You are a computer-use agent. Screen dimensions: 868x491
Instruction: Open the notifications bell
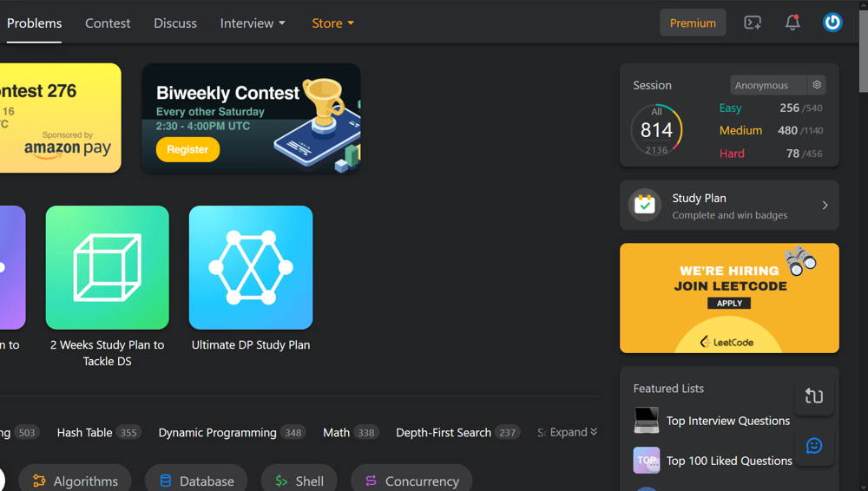[x=792, y=23]
